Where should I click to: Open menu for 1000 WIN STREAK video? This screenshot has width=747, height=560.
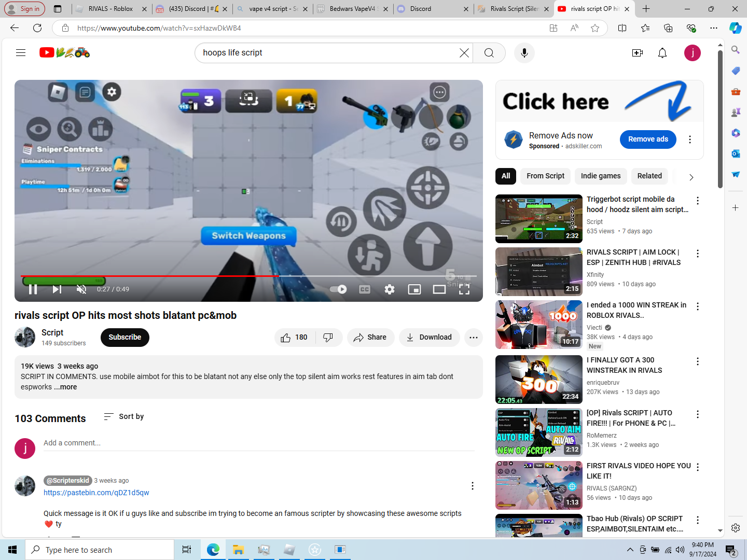pos(698,306)
